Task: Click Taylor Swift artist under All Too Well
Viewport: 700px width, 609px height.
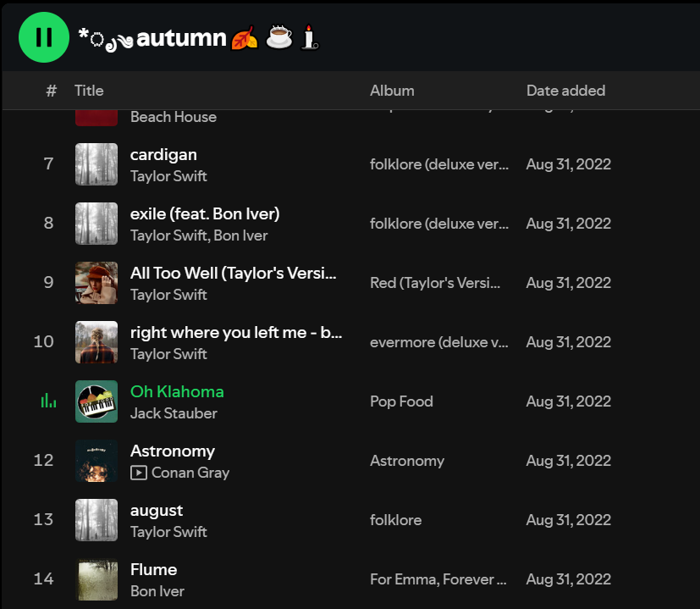Action: [x=168, y=295]
